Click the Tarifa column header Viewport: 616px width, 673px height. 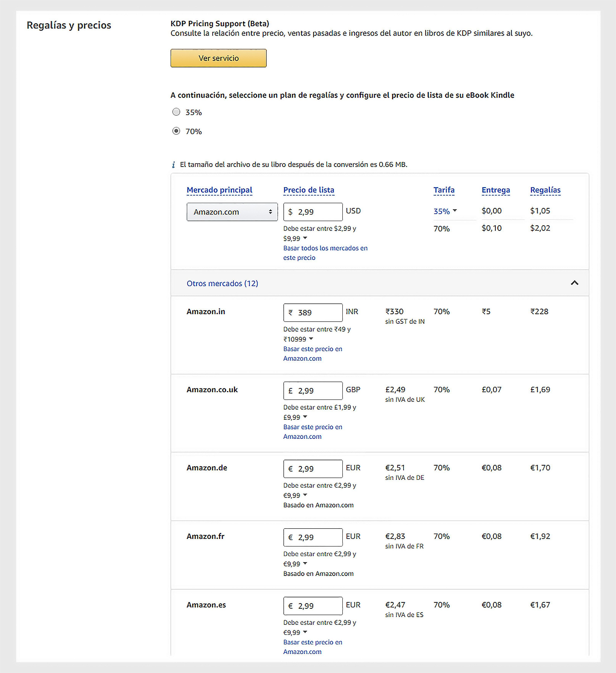[444, 190]
